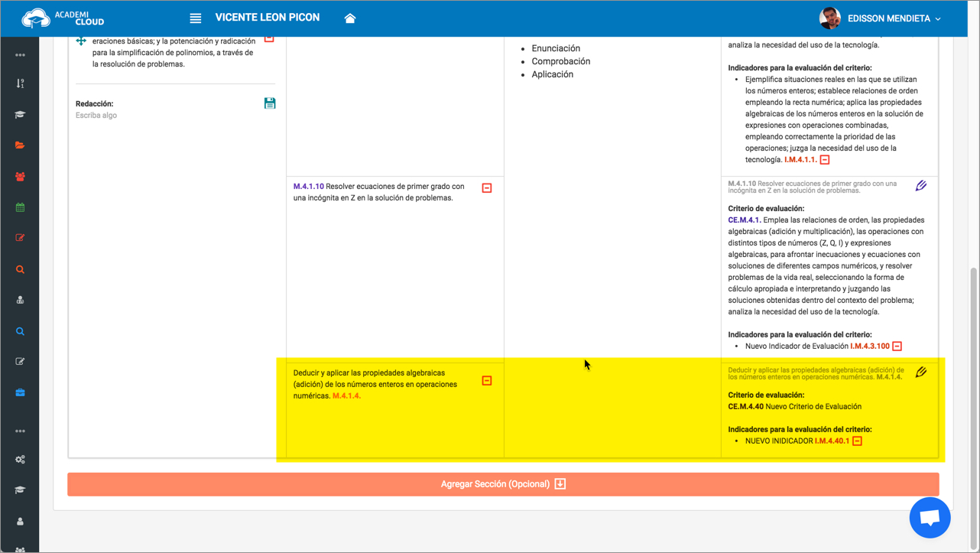The width and height of the screenshot is (980, 553).
Task: Open the red users group sidebar icon
Action: (x=20, y=177)
